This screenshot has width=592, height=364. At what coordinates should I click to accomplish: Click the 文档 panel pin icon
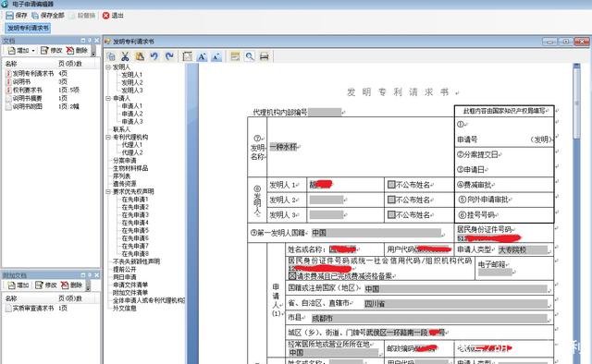[90, 41]
